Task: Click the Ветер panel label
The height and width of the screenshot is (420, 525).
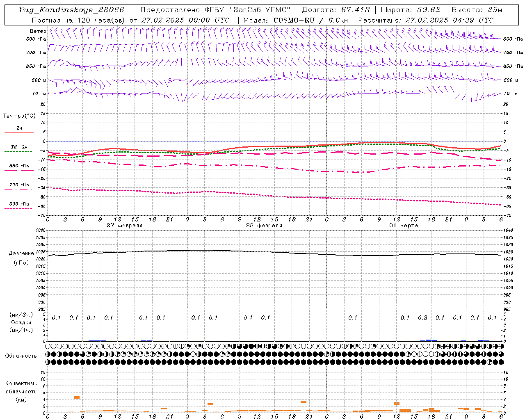Action: tap(38, 31)
